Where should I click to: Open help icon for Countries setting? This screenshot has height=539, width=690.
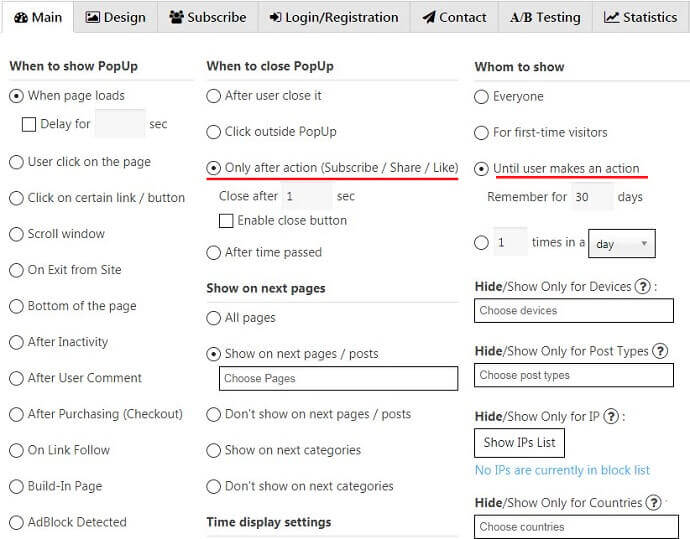pos(653,502)
